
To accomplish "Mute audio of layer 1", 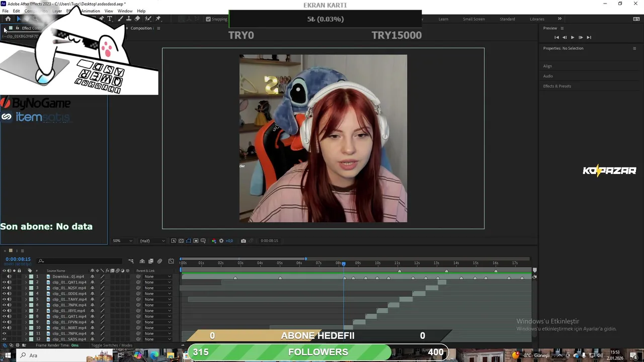I will point(9,277).
